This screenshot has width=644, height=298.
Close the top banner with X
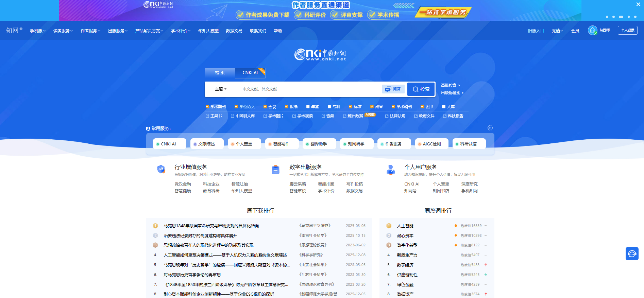(638, 4)
